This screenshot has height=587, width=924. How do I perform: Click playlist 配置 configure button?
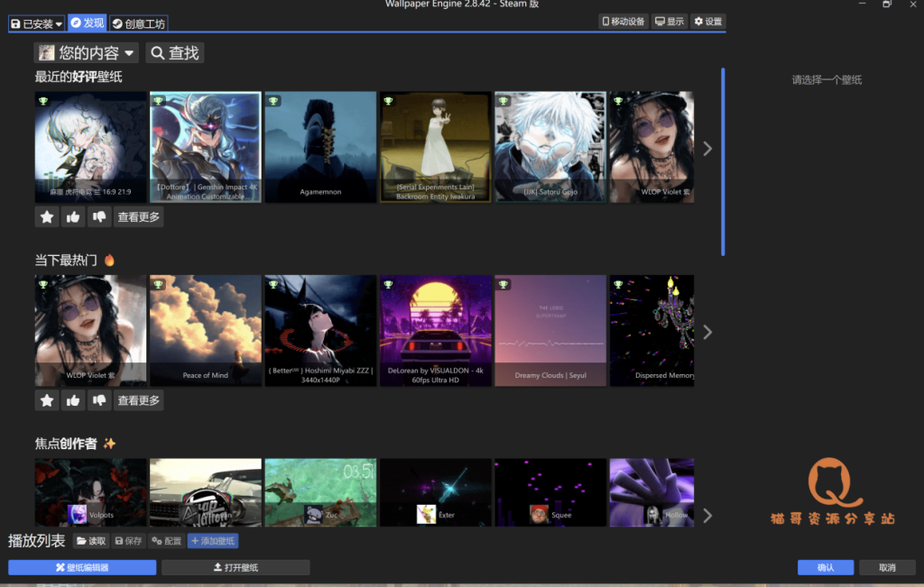167,541
